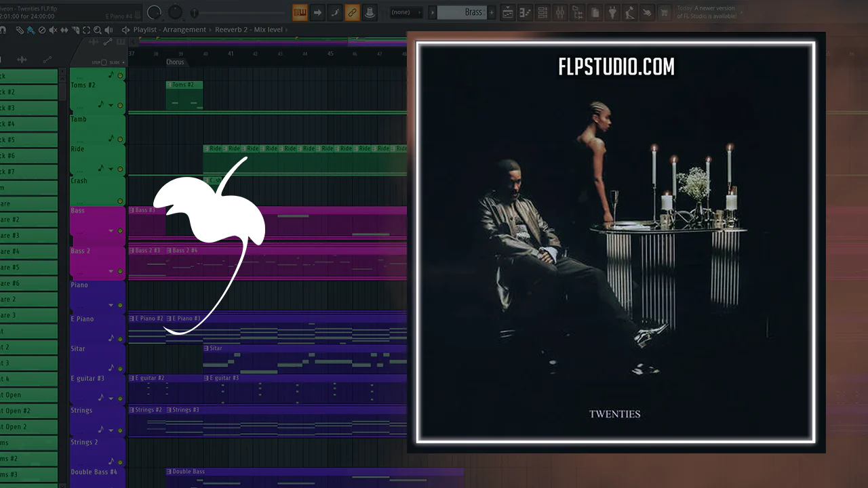Click the curved step-edit icon in top toolbar
Viewport: 868px width, 488px height.
[x=335, y=12]
